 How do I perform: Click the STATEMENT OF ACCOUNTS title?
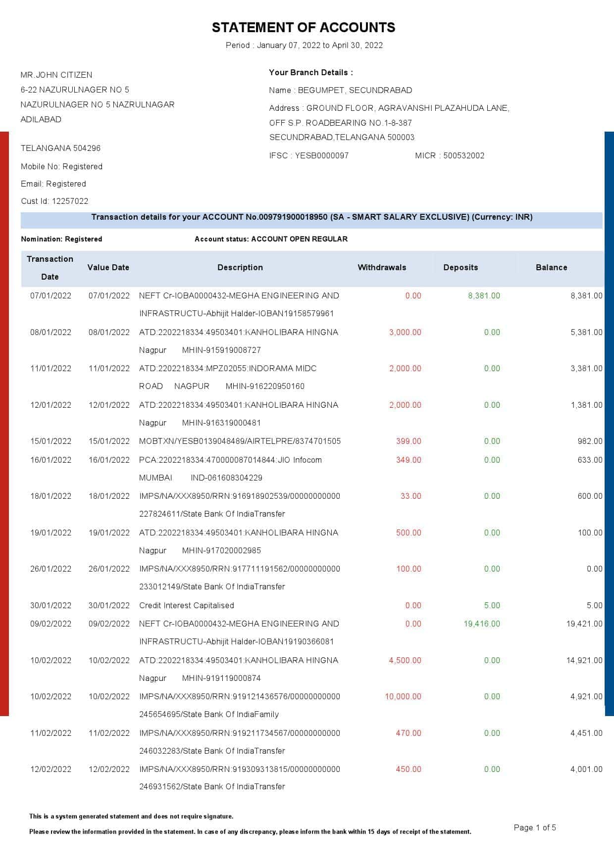[304, 27]
